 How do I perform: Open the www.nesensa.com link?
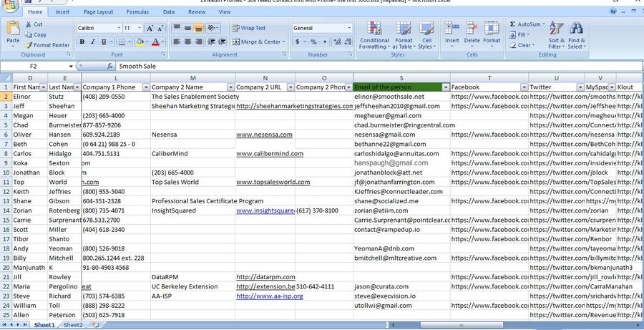[x=264, y=135]
